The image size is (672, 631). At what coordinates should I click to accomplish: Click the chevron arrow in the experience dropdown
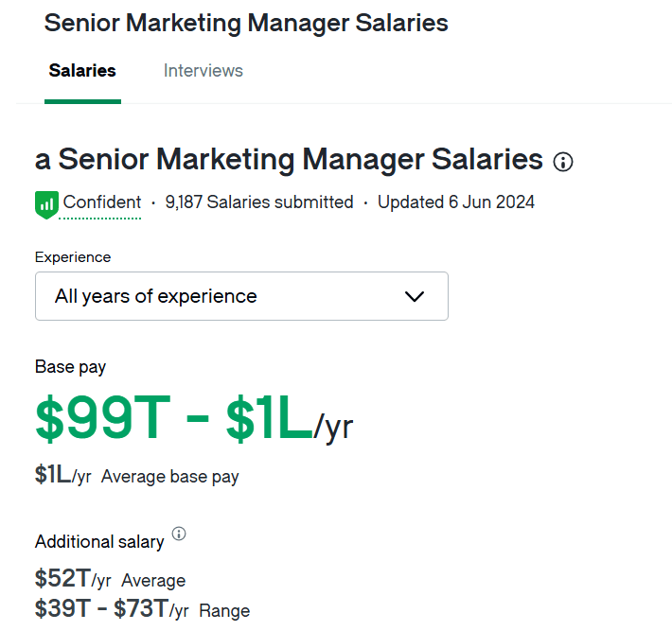pyautogui.click(x=414, y=296)
